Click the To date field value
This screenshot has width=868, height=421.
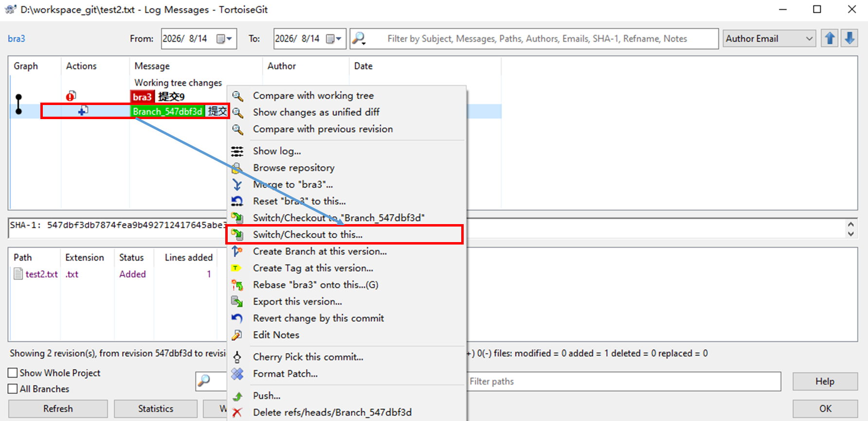tap(297, 39)
